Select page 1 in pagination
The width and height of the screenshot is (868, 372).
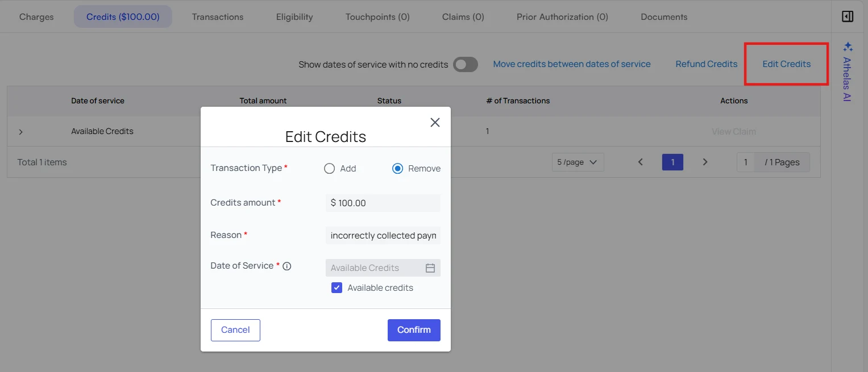coord(672,162)
